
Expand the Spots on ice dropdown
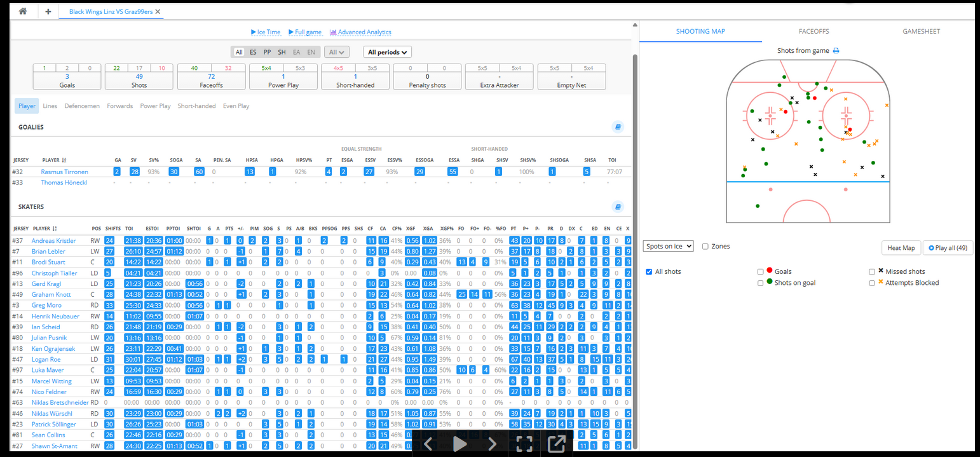click(x=668, y=247)
